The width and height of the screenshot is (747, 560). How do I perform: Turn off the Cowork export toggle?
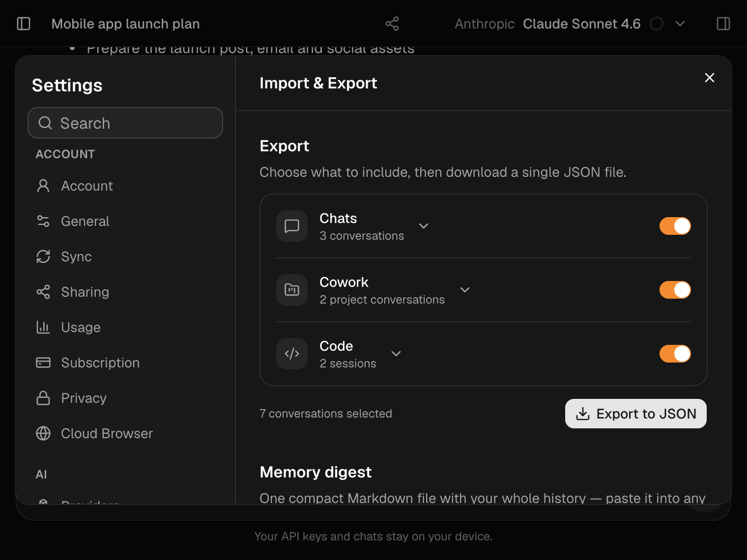coord(675,290)
